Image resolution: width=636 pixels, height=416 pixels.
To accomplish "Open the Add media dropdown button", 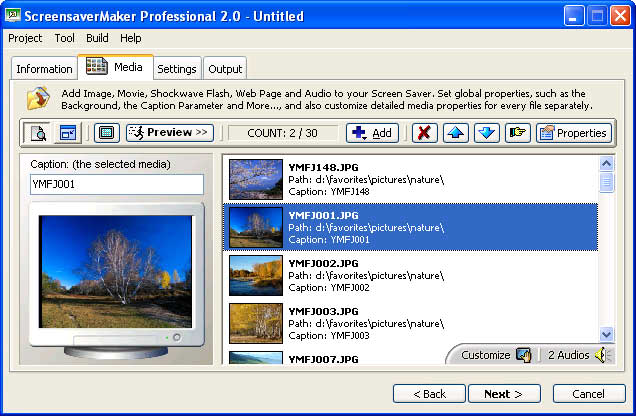I will 372,133.
